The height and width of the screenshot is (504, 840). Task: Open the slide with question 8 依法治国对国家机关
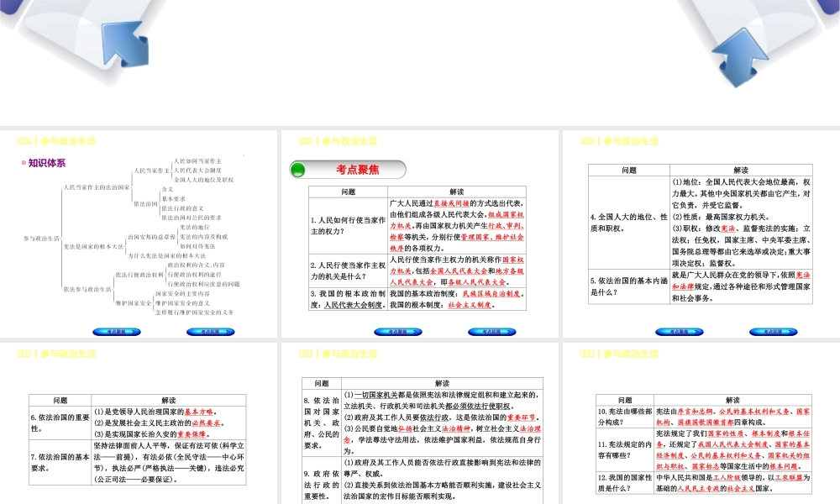420,423
